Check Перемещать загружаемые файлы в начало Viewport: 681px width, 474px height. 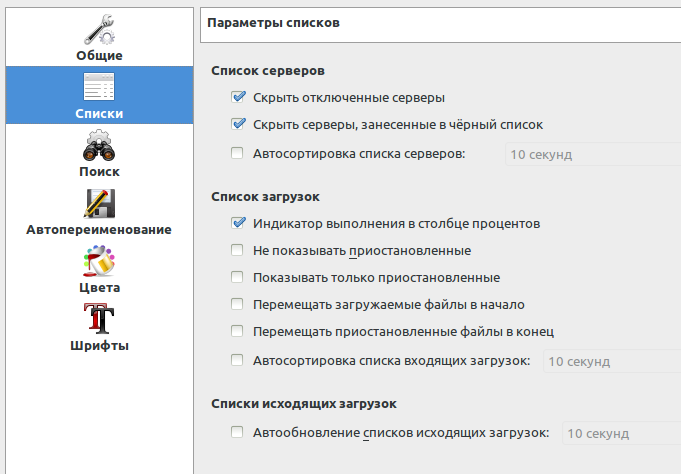click(237, 304)
